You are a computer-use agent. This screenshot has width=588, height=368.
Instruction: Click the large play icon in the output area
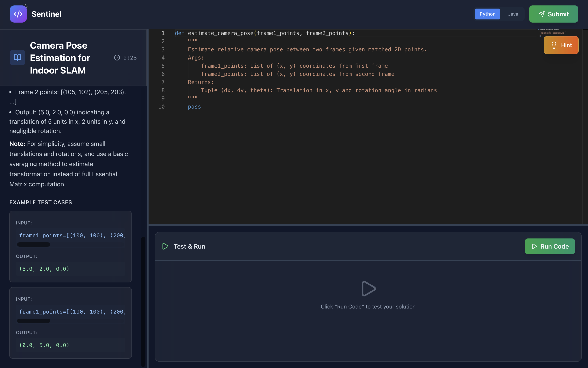pyautogui.click(x=368, y=289)
